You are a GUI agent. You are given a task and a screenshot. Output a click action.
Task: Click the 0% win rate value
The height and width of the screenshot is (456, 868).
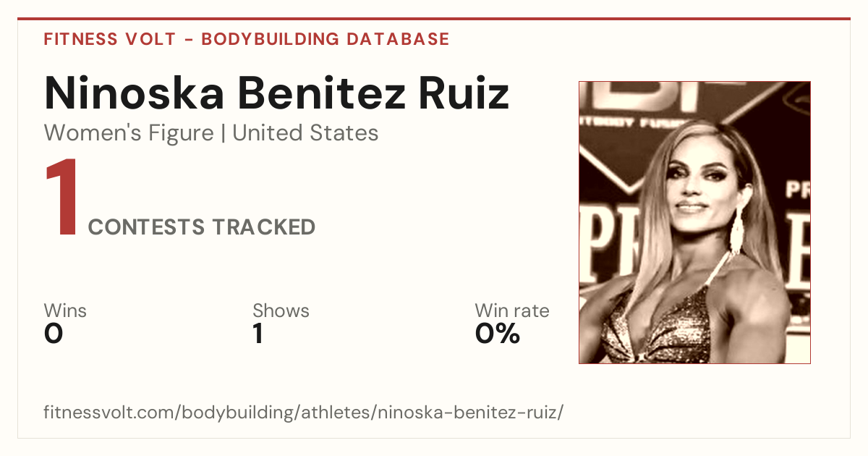pyautogui.click(x=498, y=334)
